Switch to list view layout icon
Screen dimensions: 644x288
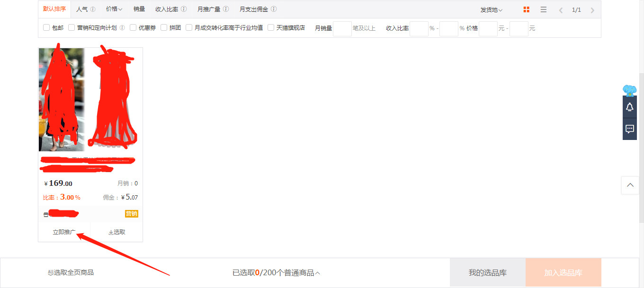coord(544,9)
